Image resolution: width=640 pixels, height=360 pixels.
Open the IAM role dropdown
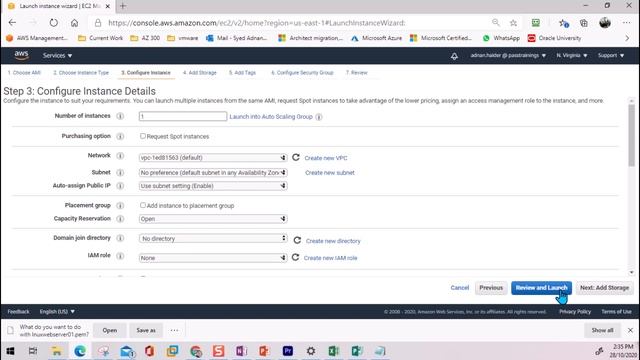tap(213, 258)
